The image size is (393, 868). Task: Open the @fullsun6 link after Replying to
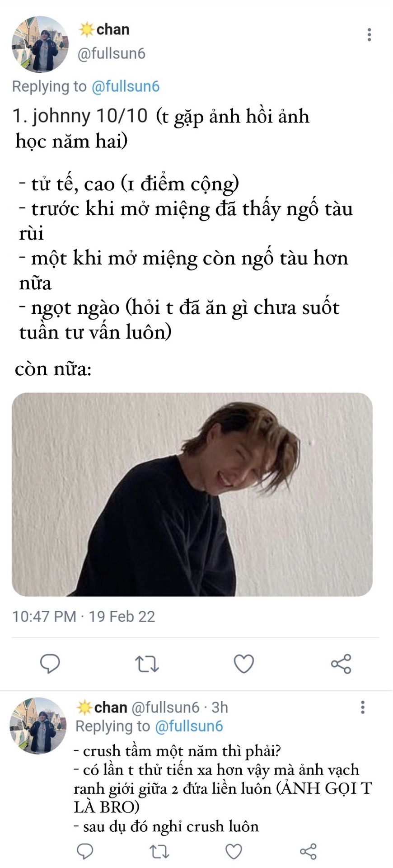click(126, 86)
